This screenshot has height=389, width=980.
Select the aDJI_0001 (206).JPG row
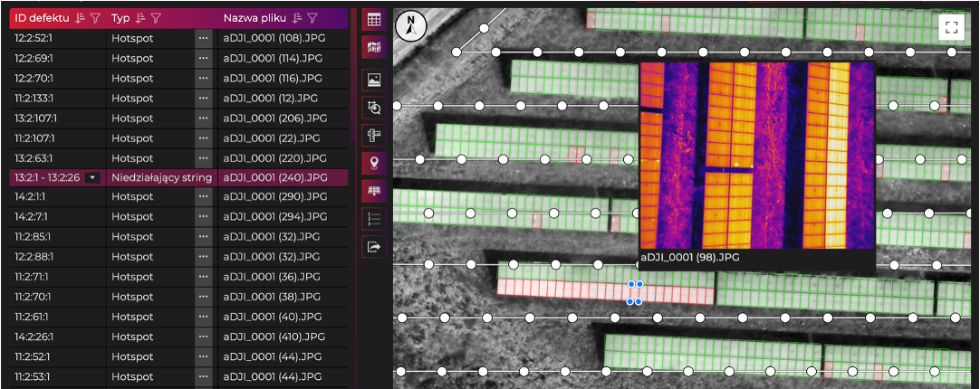(x=178, y=118)
